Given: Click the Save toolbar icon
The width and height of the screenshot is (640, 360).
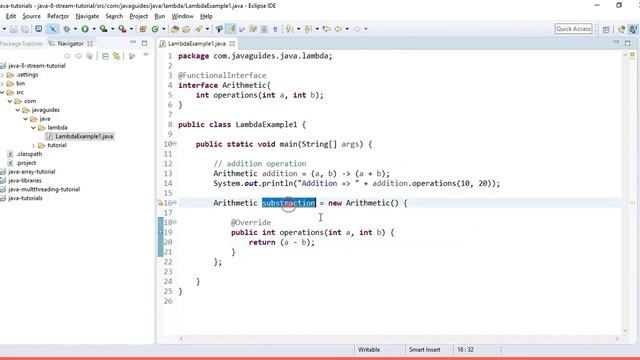Looking at the screenshot, I should [14, 29].
